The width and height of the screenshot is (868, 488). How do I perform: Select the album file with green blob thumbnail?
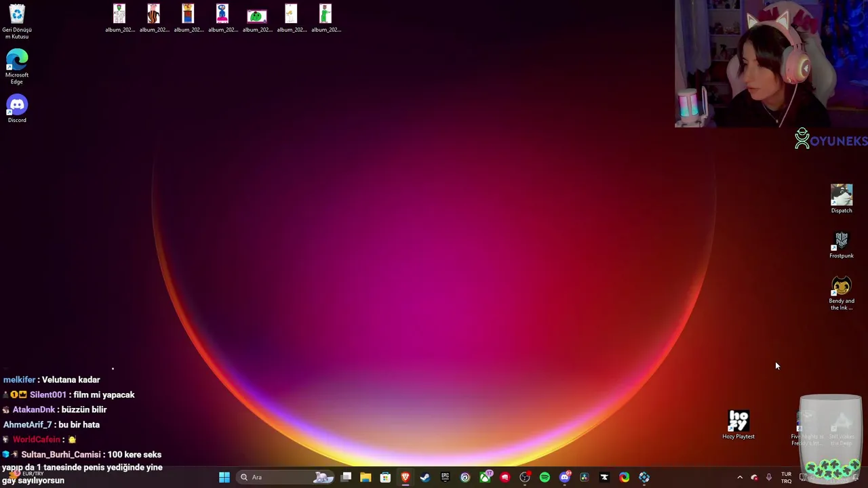[257, 18]
